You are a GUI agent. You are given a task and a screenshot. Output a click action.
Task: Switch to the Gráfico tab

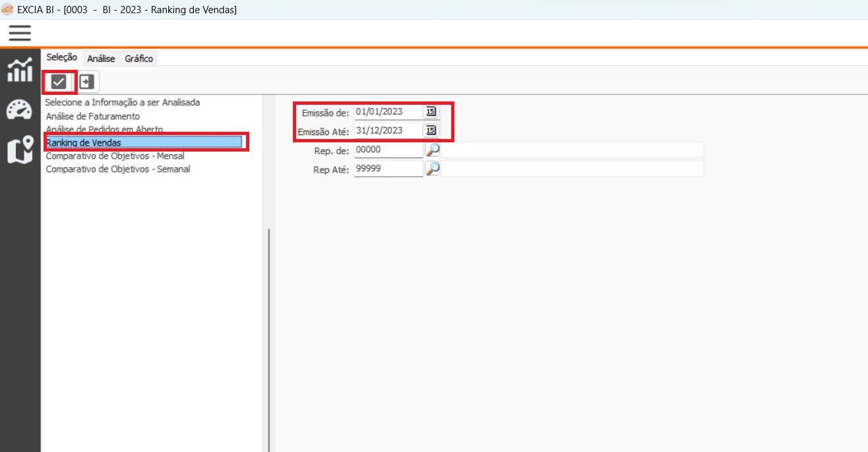point(139,59)
